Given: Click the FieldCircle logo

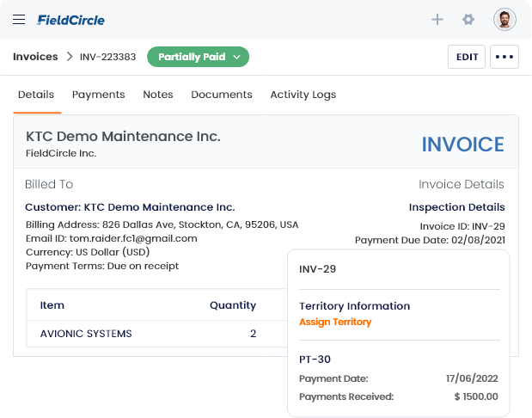Looking at the screenshot, I should (70, 20).
